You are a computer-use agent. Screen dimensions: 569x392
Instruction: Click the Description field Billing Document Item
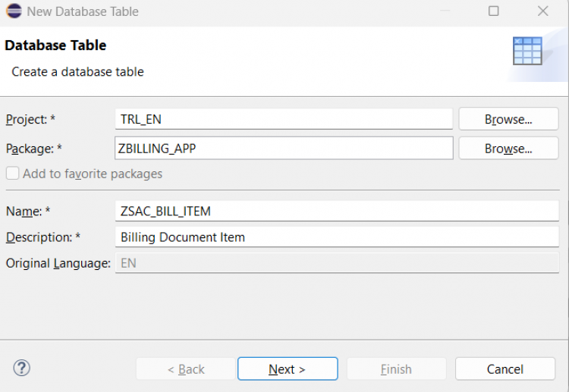(x=337, y=237)
